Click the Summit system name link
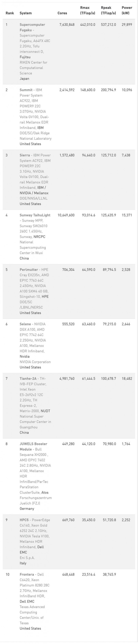The image size is (138, 644). [x=26, y=90]
